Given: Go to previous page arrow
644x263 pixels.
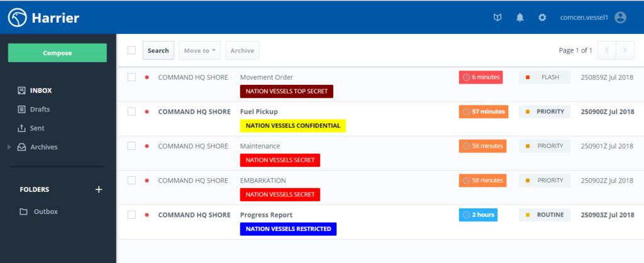Looking at the screenshot, I should coord(606,50).
